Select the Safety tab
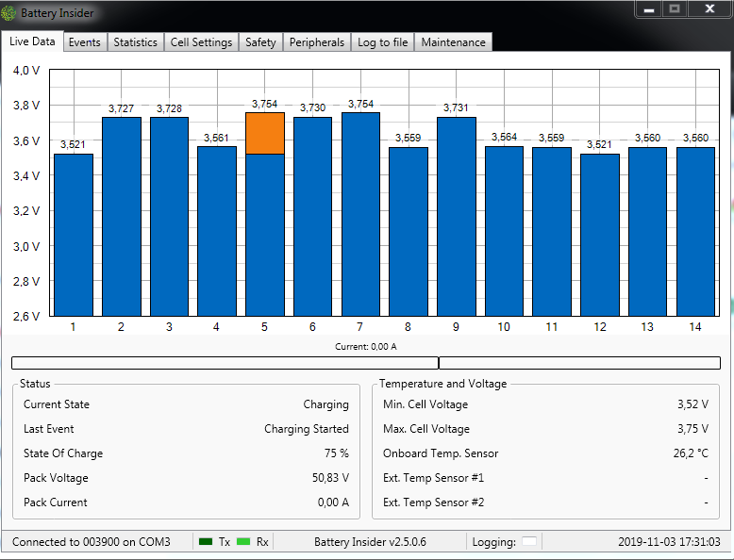The image size is (734, 560). [x=260, y=42]
